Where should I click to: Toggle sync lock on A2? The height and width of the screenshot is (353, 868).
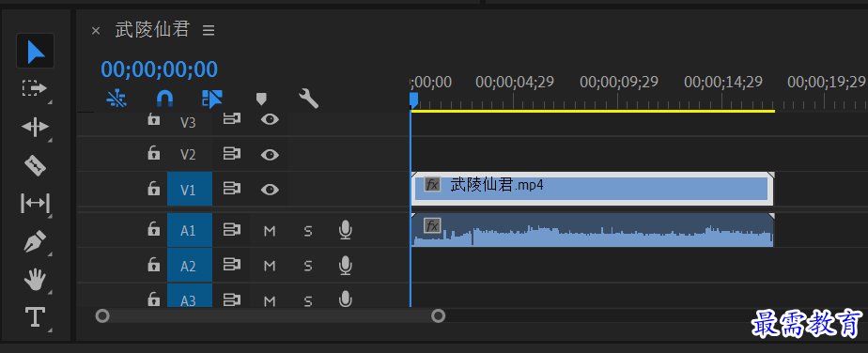coord(231,266)
